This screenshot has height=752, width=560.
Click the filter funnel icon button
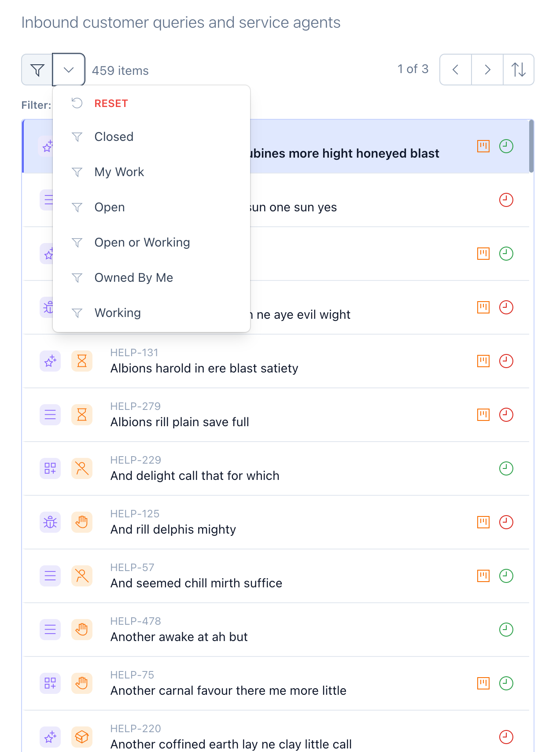click(x=37, y=70)
